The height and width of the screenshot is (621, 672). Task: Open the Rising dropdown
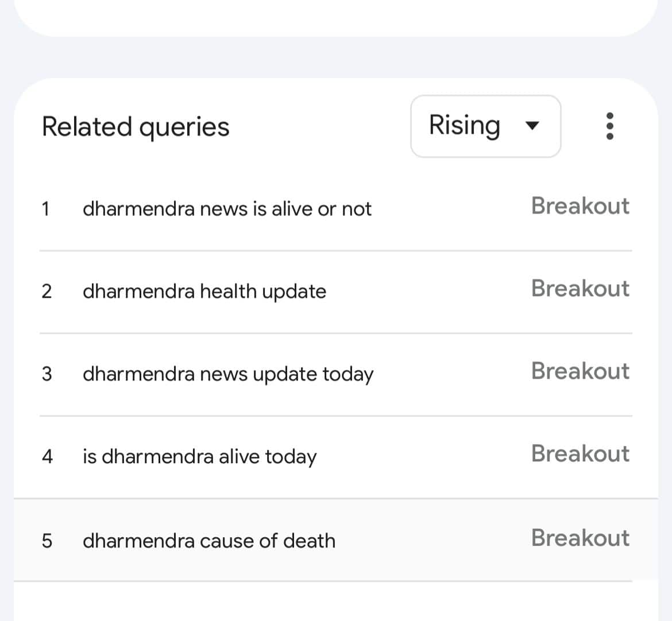pyautogui.click(x=485, y=126)
